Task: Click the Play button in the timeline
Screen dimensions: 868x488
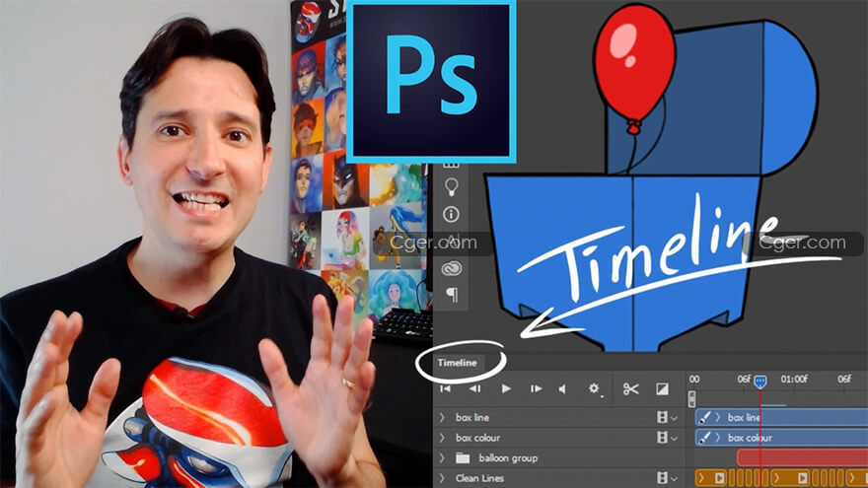Action: pos(506,389)
